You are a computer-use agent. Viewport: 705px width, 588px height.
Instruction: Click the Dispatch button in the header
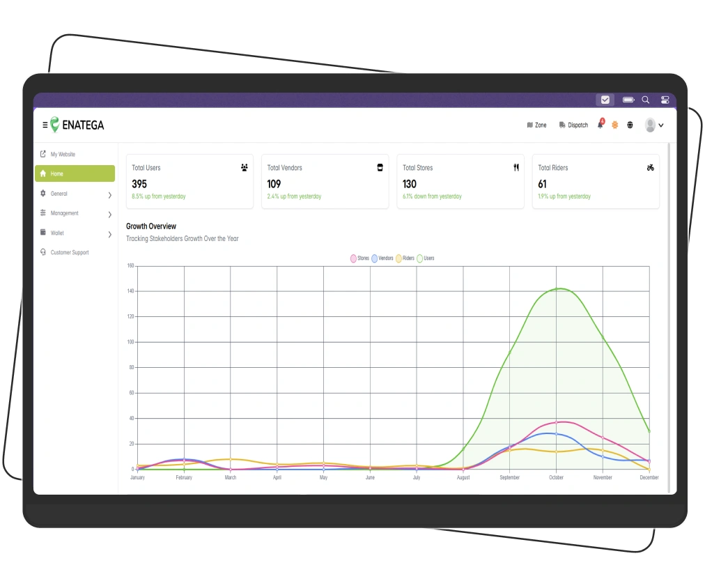573,125
